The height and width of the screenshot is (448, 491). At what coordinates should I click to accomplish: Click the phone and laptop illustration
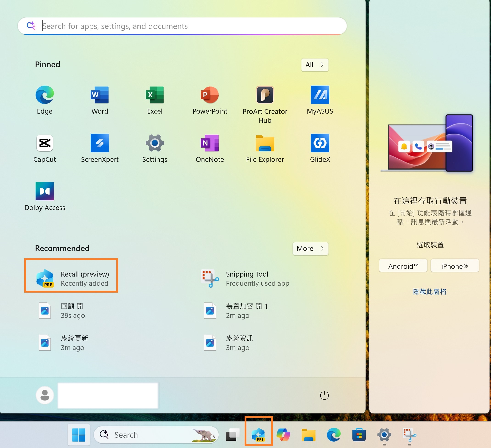[427, 143]
